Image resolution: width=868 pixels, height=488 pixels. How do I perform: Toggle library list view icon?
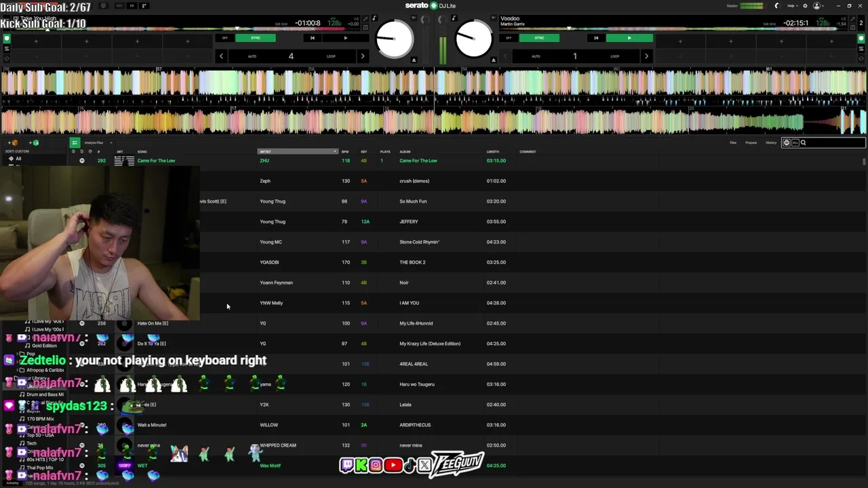click(75, 143)
